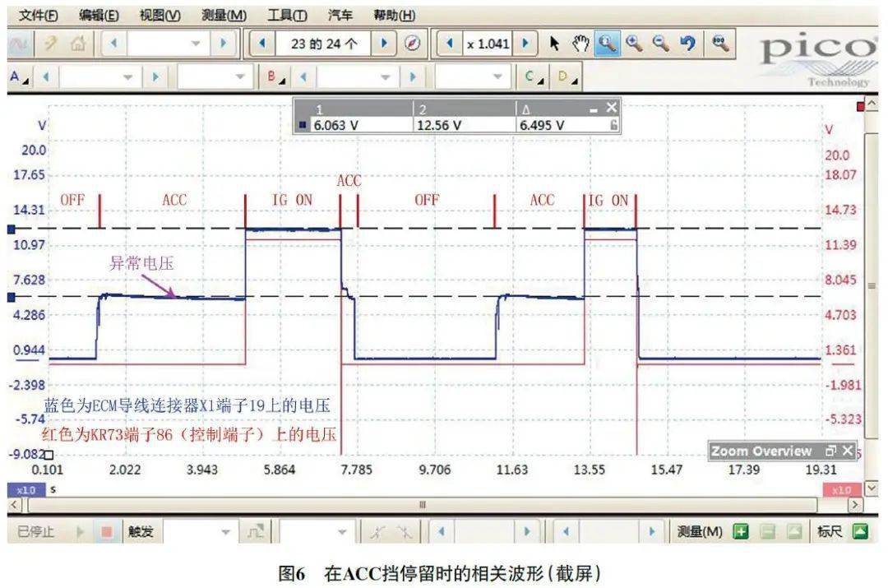This screenshot has width=888, height=588.
Task: Click the zoom in magnifier
Action: click(634, 44)
